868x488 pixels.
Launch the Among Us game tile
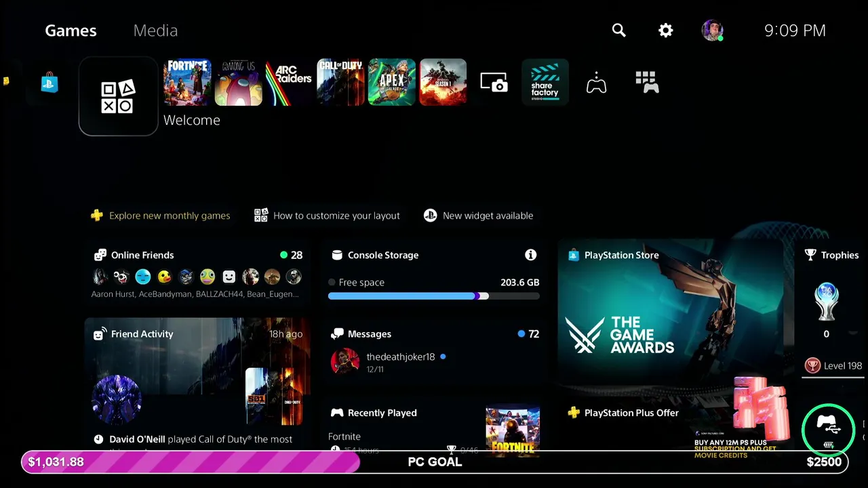click(x=239, y=82)
